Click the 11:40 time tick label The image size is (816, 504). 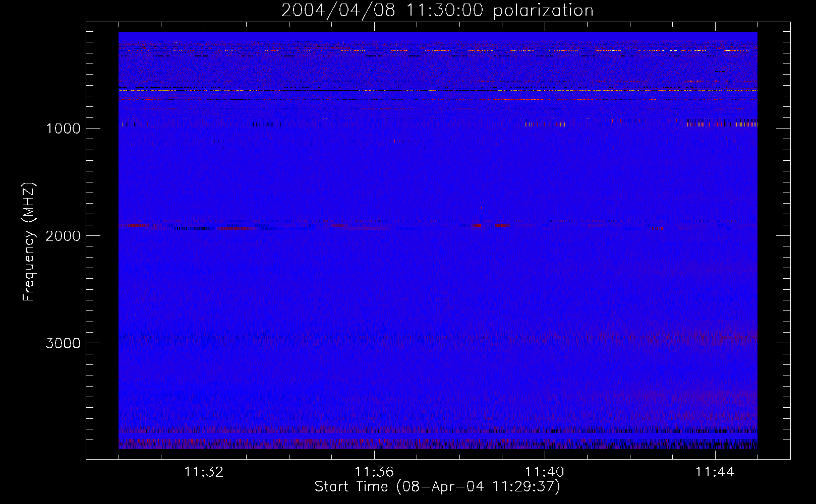click(545, 472)
